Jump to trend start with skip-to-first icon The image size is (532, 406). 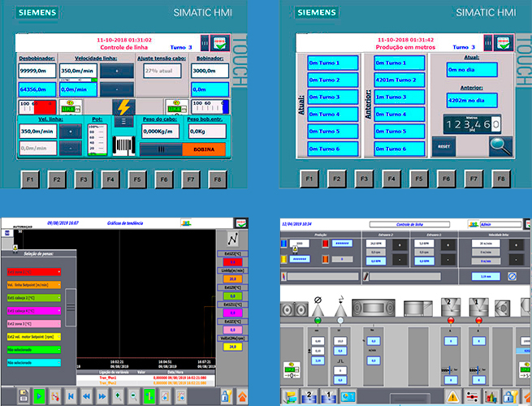[x=71, y=395]
